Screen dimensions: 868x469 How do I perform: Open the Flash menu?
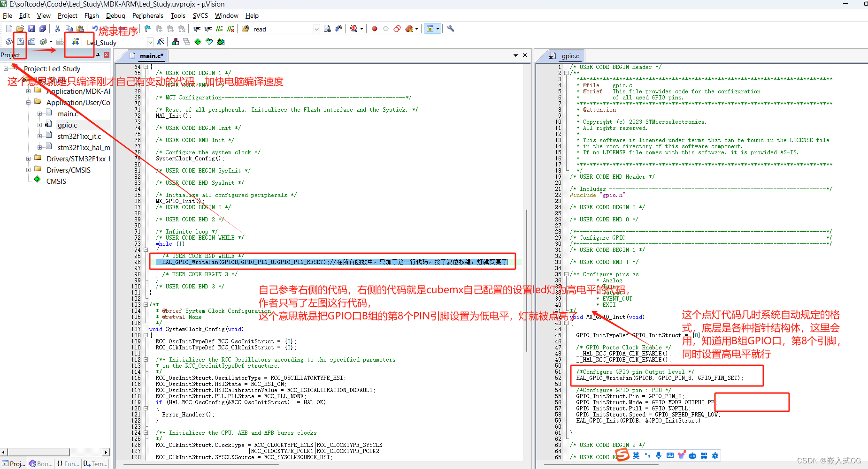click(92, 15)
